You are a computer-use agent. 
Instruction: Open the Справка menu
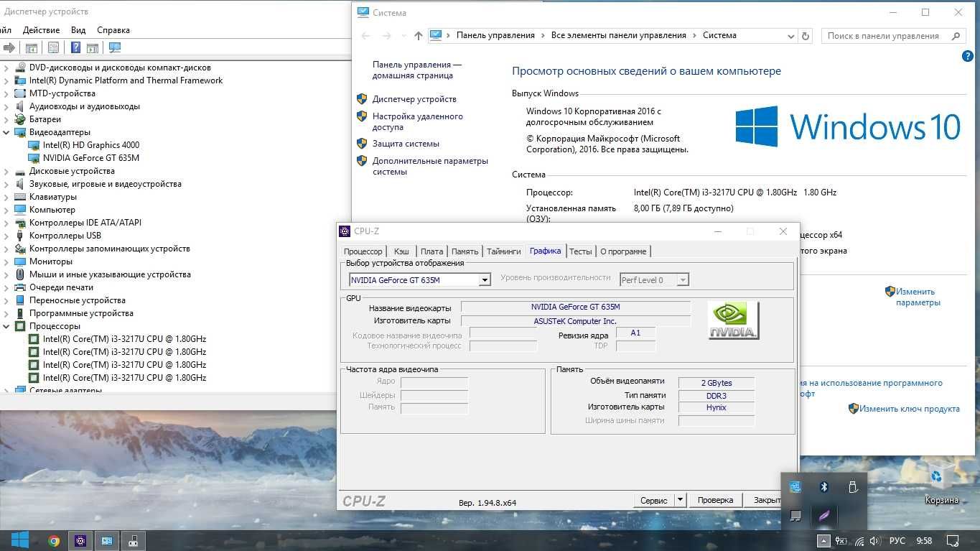(x=113, y=30)
